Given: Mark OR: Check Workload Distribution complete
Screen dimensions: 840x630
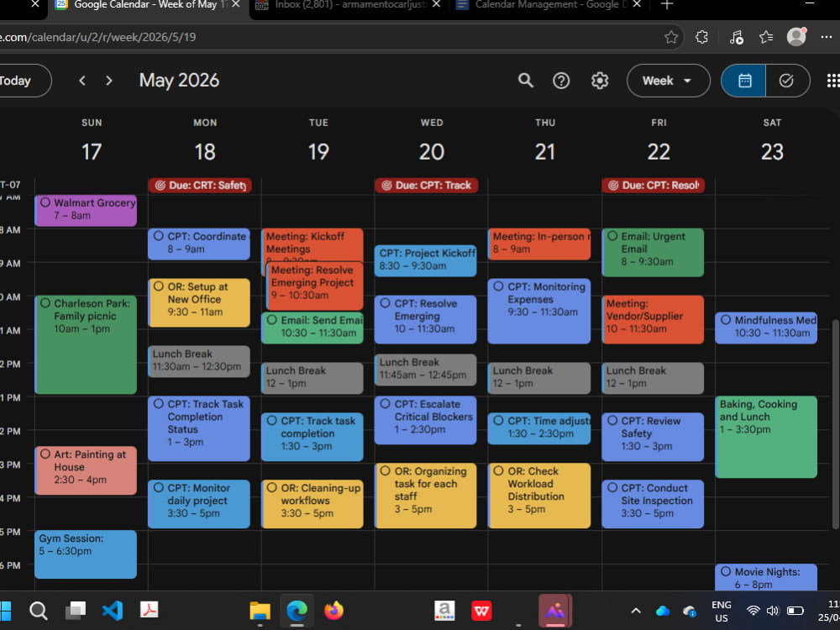Looking at the screenshot, I should [x=498, y=471].
